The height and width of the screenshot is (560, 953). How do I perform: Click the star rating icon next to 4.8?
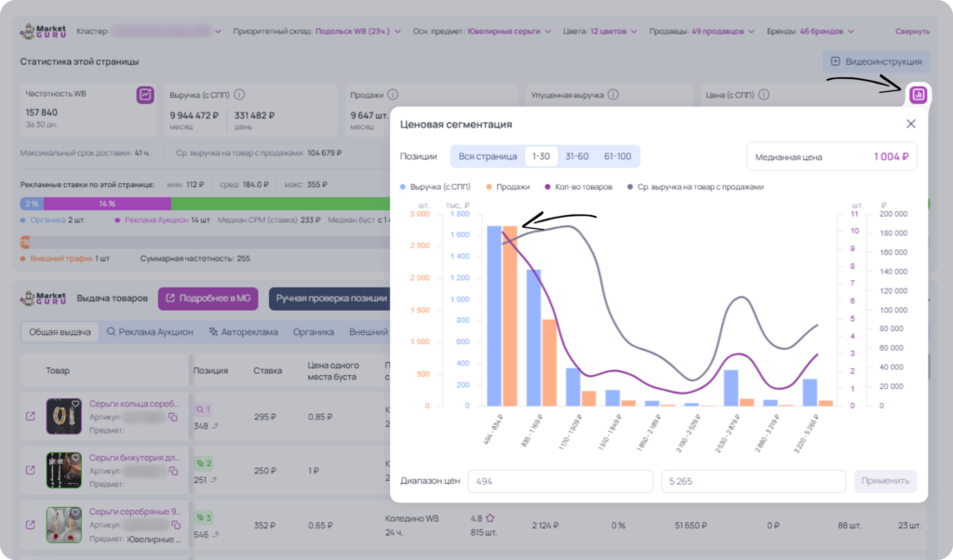coord(490,518)
